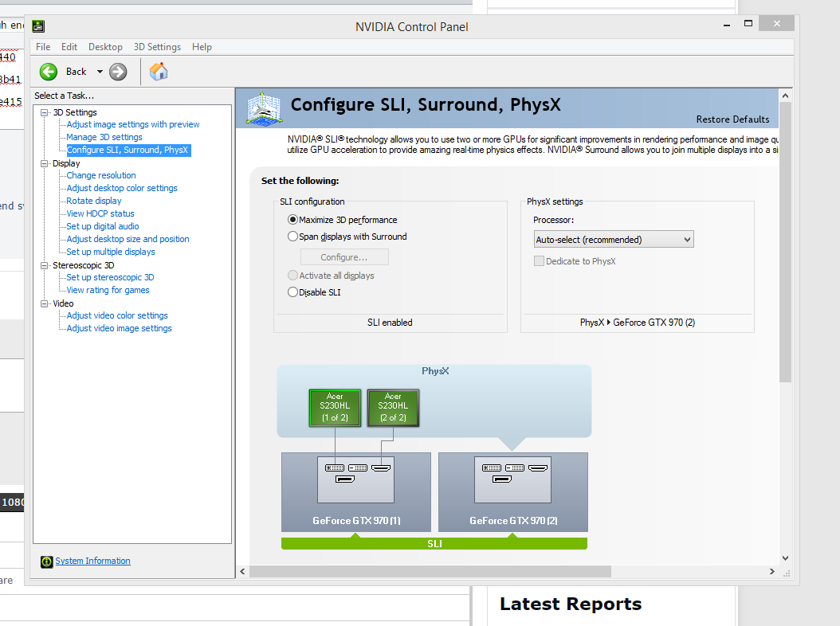Click the horizontal scrollbar left arrow
Screen dimensions: 840x626
[243, 571]
